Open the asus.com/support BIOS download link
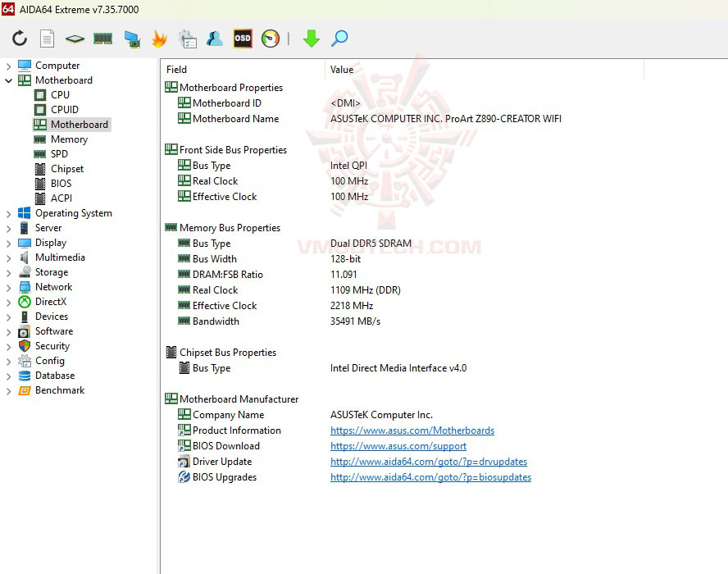Screen dimensions: 728x574 coord(398,446)
